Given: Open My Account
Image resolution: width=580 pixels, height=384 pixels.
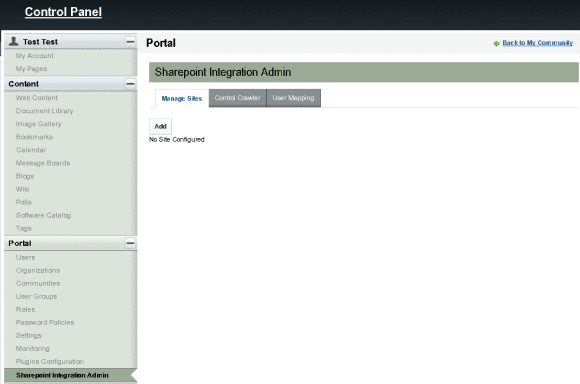Looking at the screenshot, I should pos(34,55).
